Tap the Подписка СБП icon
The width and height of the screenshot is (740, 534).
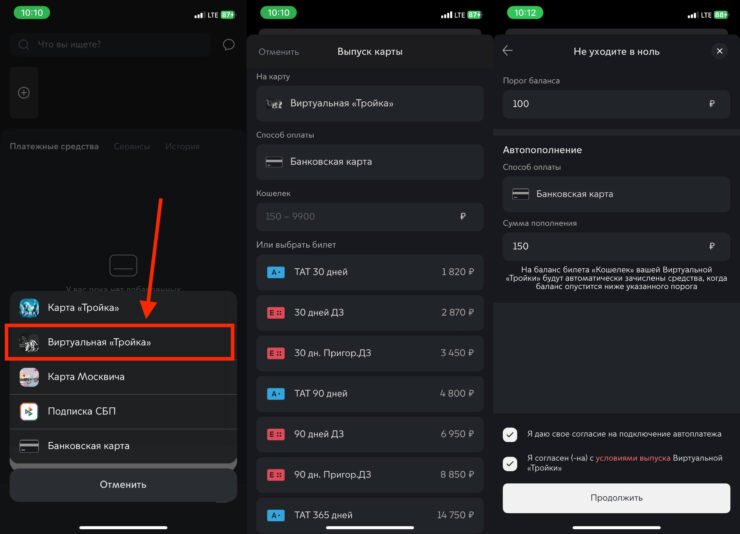29,411
